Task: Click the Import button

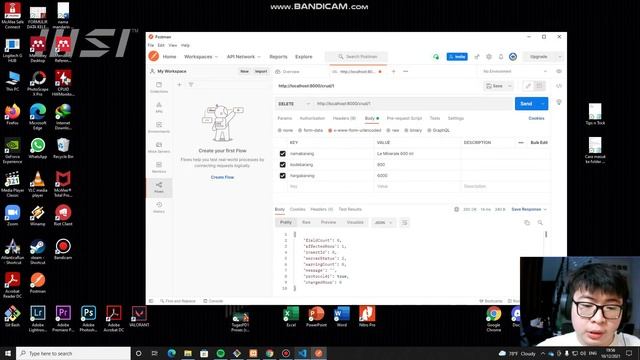Action: (261, 71)
